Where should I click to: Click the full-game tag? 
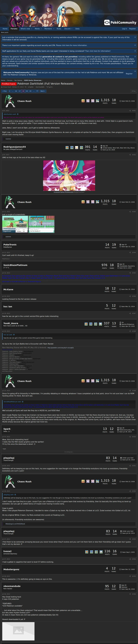tap(50, 87)
